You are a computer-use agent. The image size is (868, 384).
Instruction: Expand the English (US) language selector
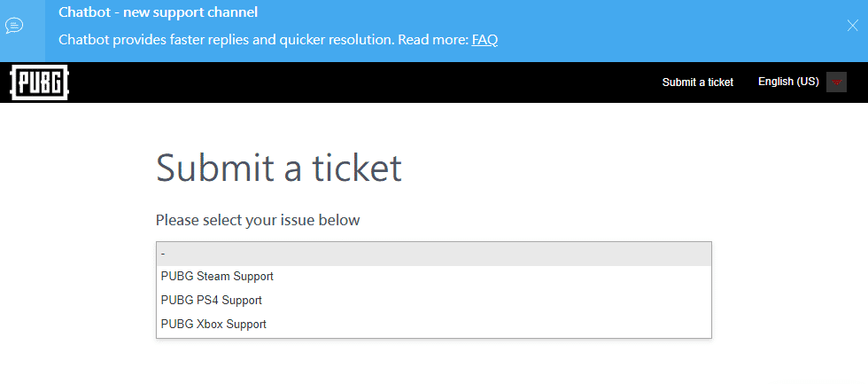[x=788, y=82]
